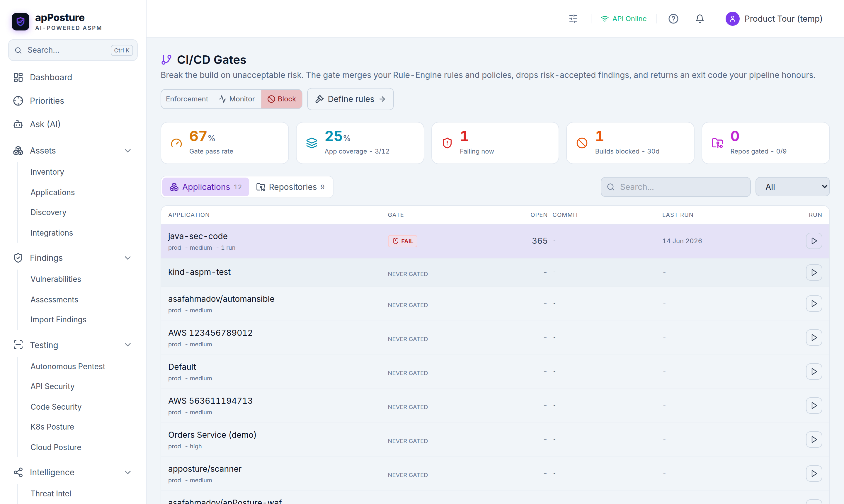The image size is (844, 504).
Task: Focus the applications table Search field
Action: tap(675, 187)
